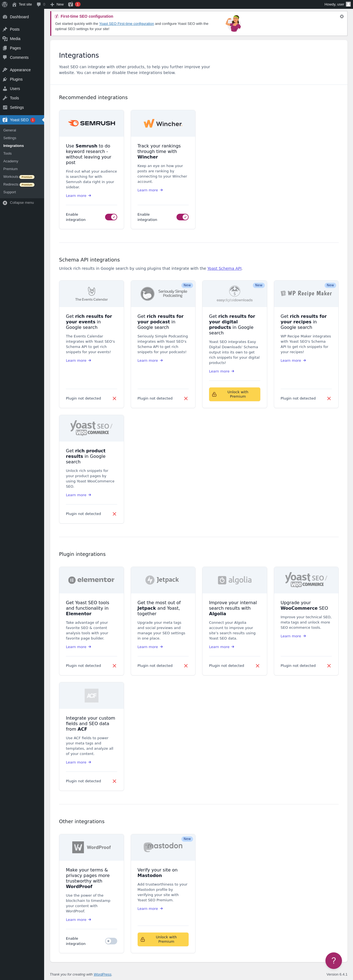Image resolution: width=353 pixels, height=980 pixels.
Task: Click the WordPress footer link
Action: [x=103, y=974]
